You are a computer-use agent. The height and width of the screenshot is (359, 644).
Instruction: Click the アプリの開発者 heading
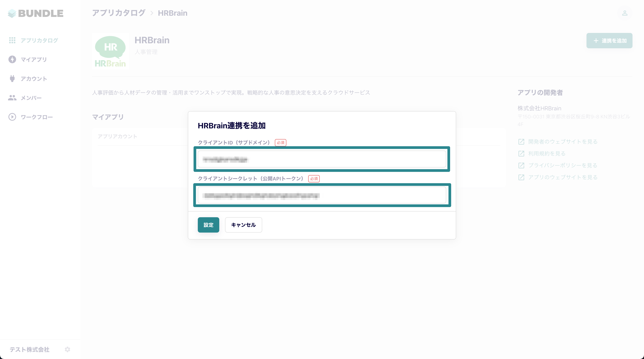540,93
